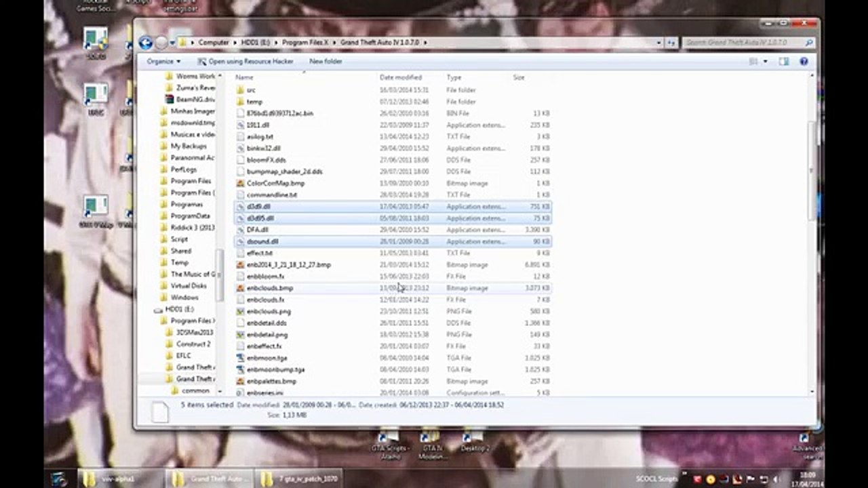Open the common folder in navigation tree
The height and width of the screenshot is (488, 868).
pyautogui.click(x=195, y=390)
